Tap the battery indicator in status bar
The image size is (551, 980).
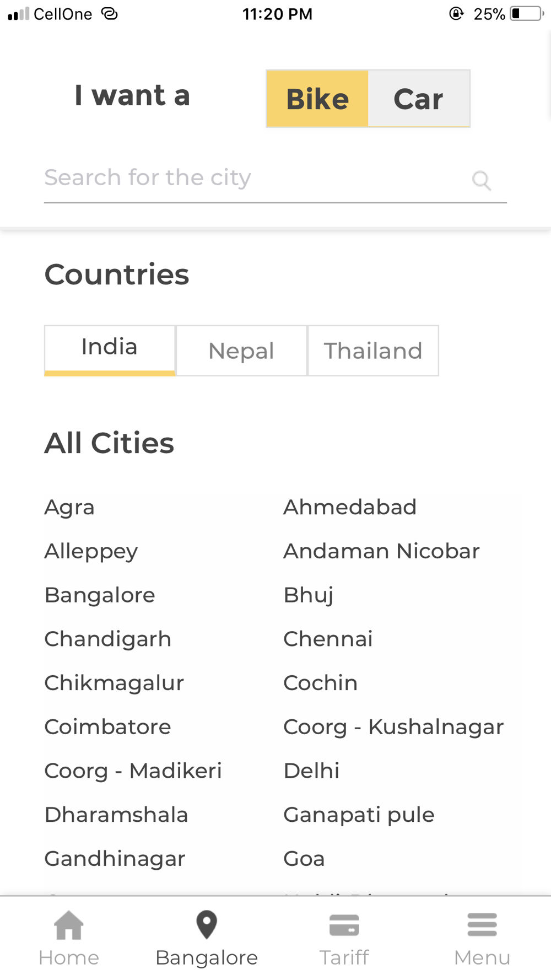coord(526,14)
